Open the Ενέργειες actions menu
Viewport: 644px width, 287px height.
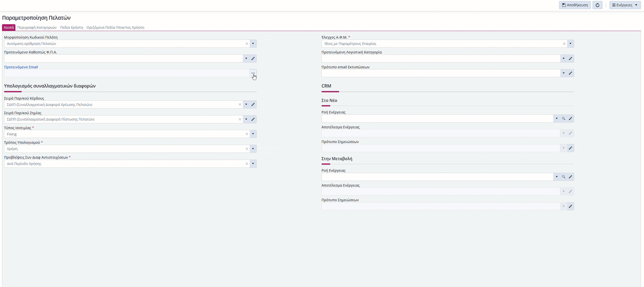click(625, 5)
